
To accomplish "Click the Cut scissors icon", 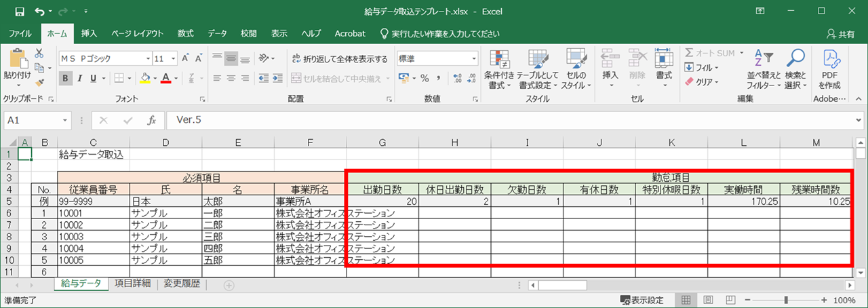I will [39, 53].
